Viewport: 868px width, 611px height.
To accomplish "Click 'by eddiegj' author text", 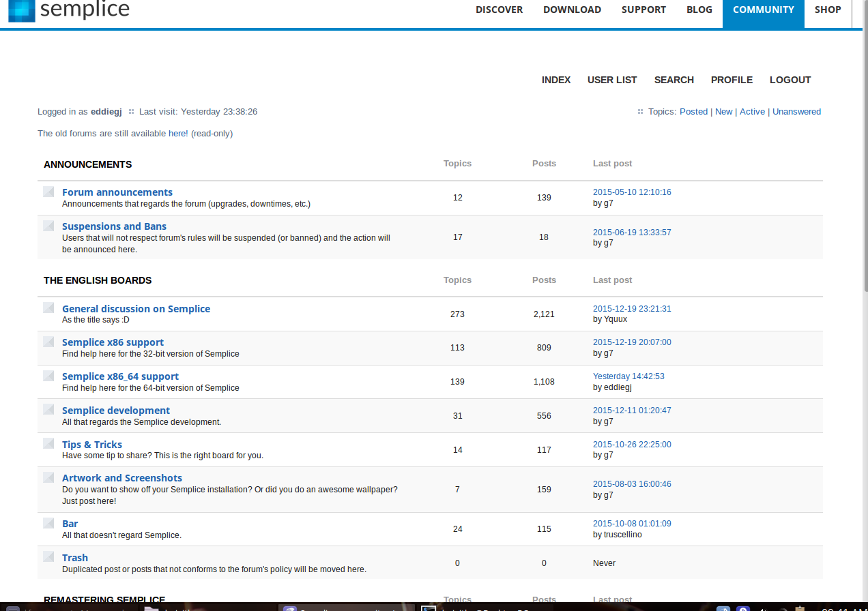I will click(612, 387).
